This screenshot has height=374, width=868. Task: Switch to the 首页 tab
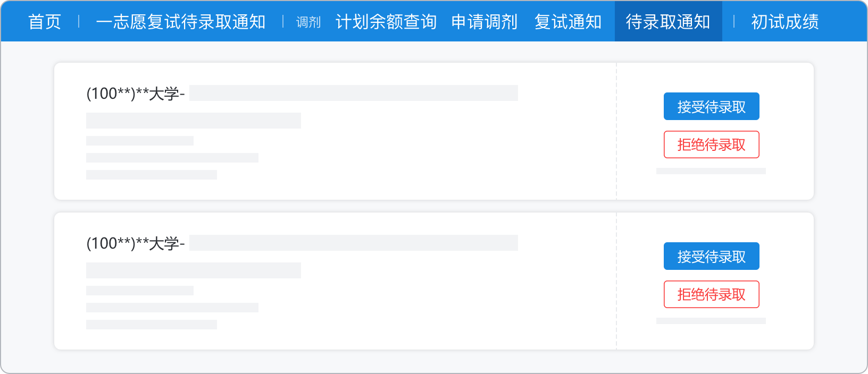(45, 22)
